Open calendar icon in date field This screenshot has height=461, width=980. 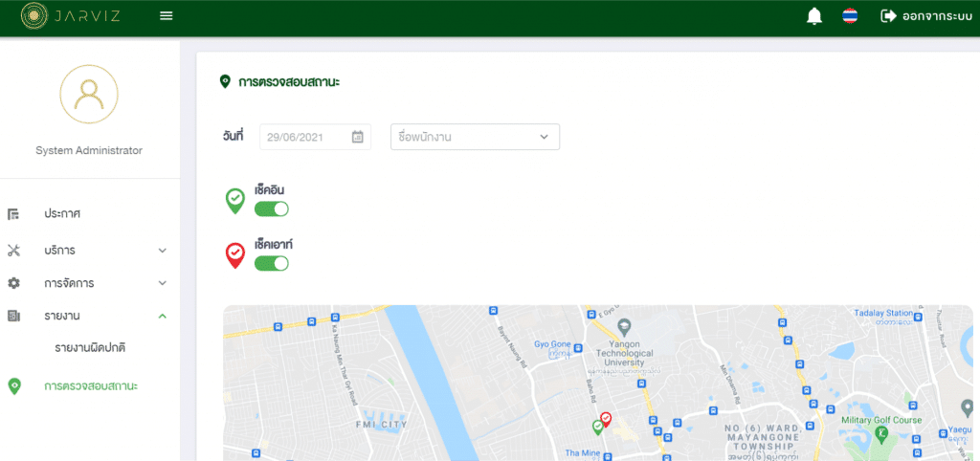point(357,137)
